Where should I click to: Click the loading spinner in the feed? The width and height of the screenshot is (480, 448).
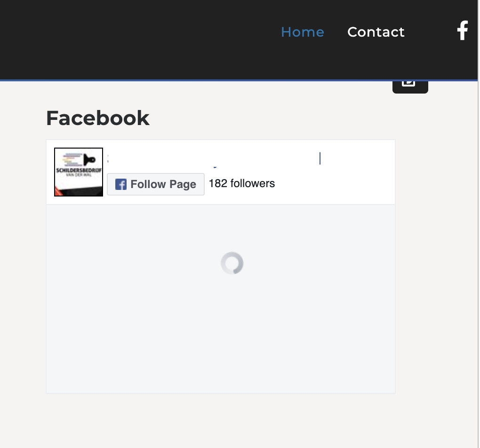click(232, 263)
